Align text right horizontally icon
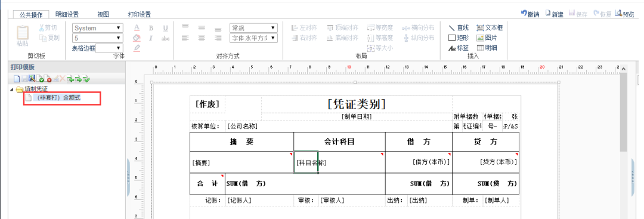 tap(218, 38)
